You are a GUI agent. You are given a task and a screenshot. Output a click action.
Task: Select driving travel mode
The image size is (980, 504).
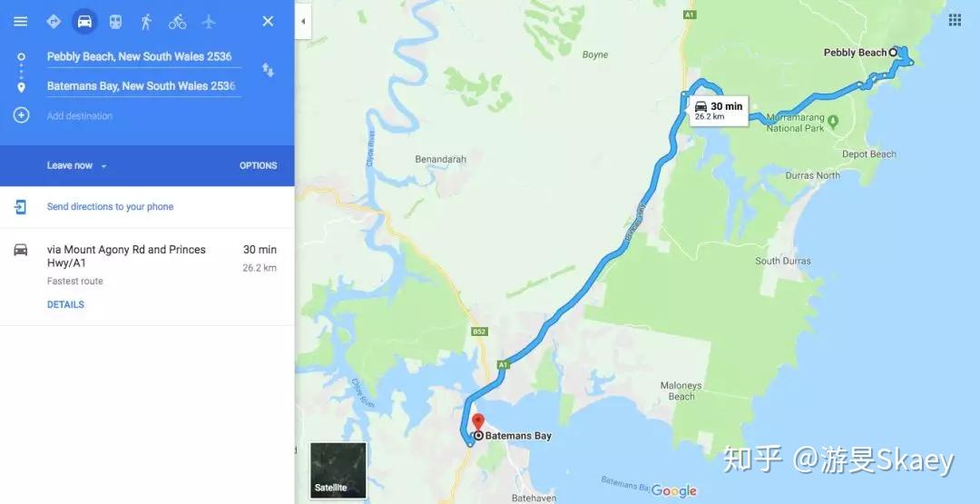coord(84,22)
